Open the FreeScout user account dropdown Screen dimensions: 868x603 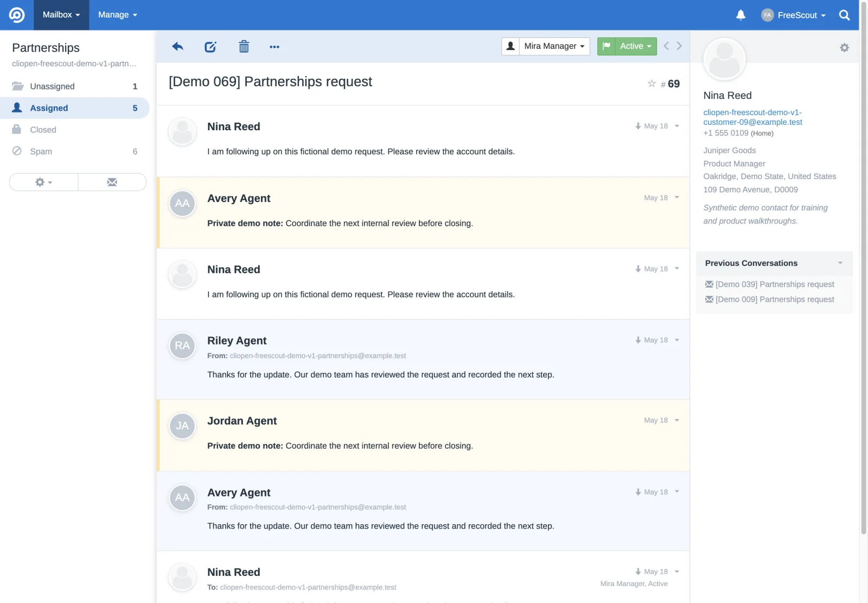click(x=793, y=15)
